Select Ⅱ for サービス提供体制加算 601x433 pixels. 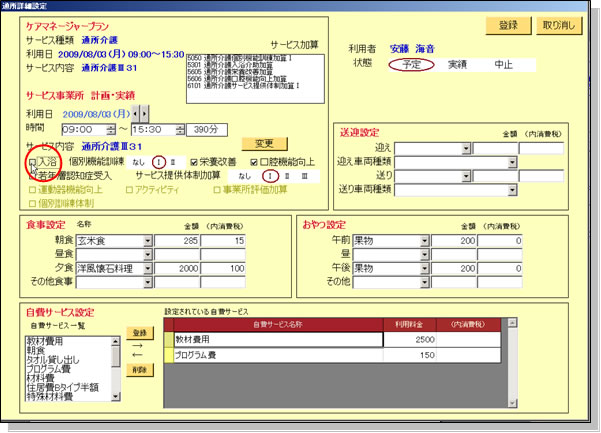[x=287, y=176]
